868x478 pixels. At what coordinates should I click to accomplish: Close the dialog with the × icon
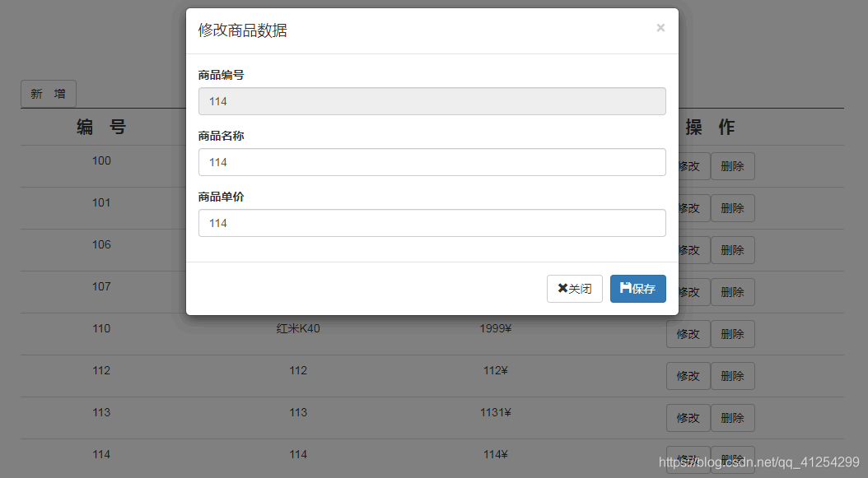pyautogui.click(x=660, y=28)
